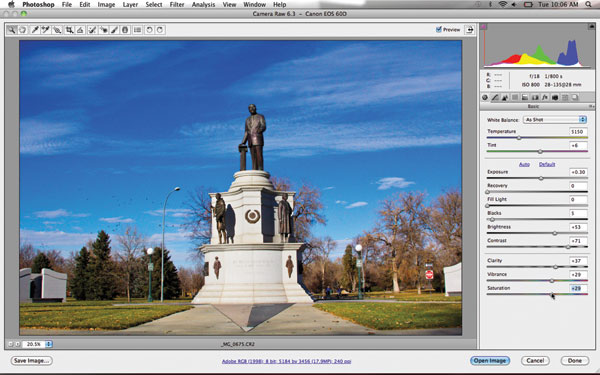
Task: Click the Done button
Action: [574, 360]
